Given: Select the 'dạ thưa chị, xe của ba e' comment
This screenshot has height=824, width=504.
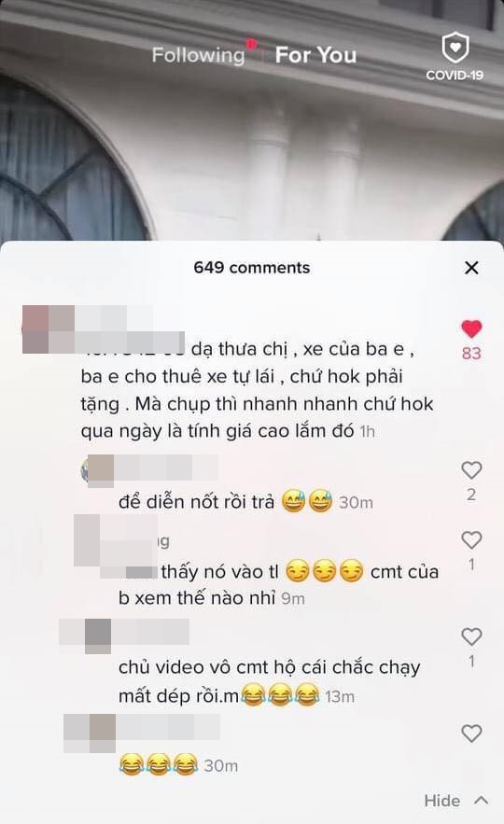Looking at the screenshot, I should click(258, 390).
